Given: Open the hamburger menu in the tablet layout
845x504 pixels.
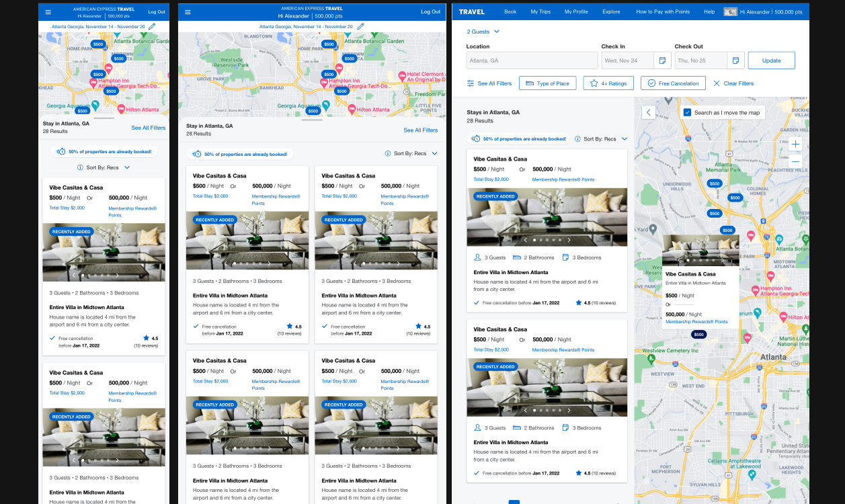Looking at the screenshot, I should pyautogui.click(x=188, y=12).
